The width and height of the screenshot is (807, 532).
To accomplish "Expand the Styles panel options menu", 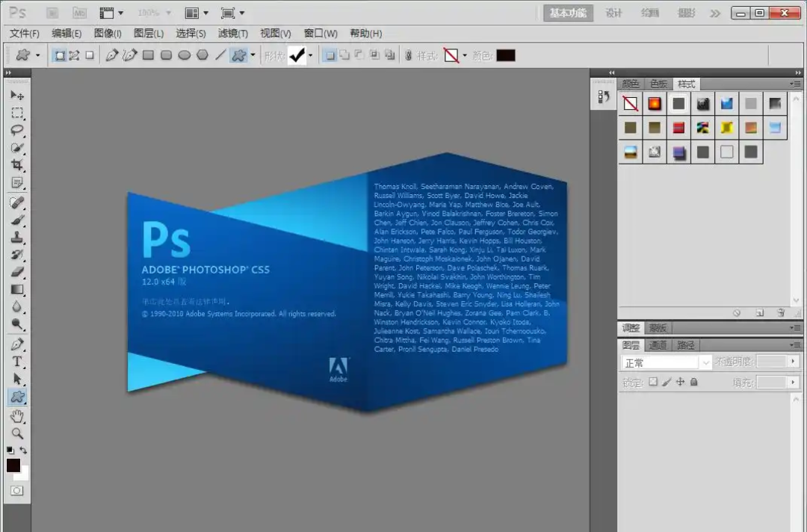I will pos(796,84).
